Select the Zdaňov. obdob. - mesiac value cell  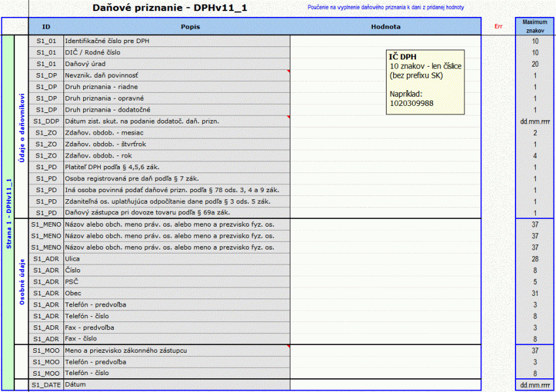click(x=385, y=133)
